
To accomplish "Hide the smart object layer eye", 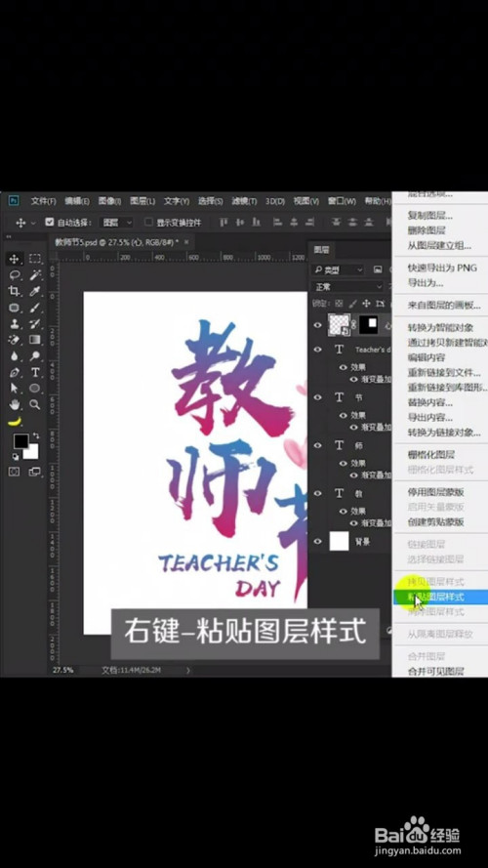I will pyautogui.click(x=317, y=325).
